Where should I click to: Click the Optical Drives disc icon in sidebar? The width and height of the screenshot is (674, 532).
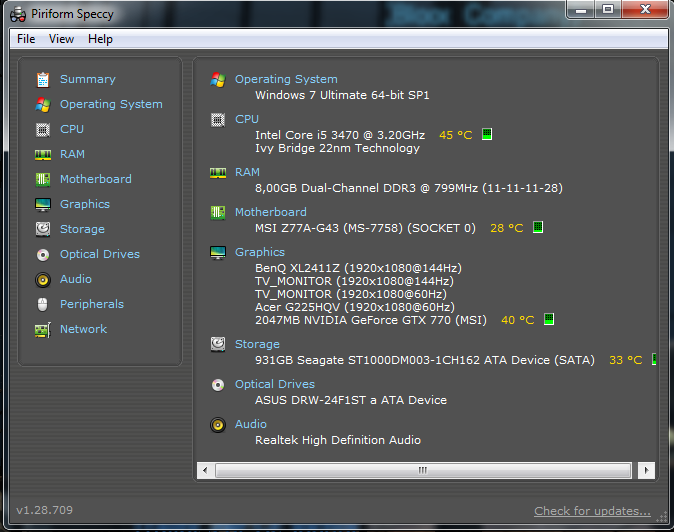[x=43, y=255]
